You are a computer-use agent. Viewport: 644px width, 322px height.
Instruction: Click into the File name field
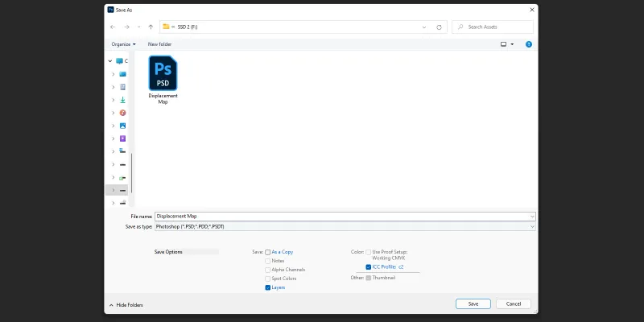point(341,216)
